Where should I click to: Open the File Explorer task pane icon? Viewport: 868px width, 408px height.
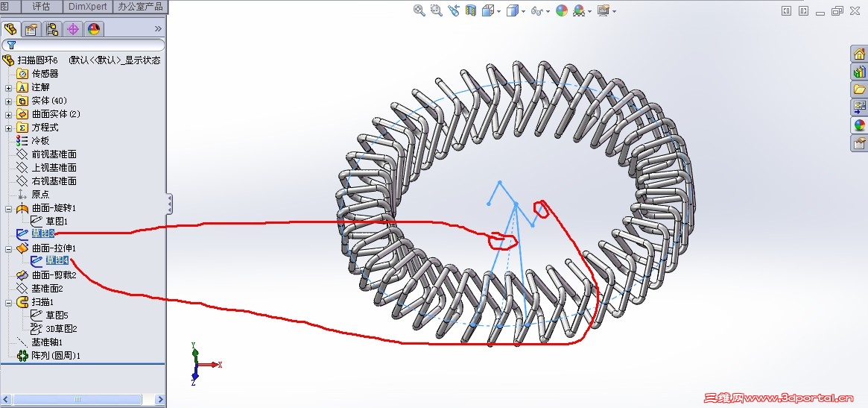859,90
